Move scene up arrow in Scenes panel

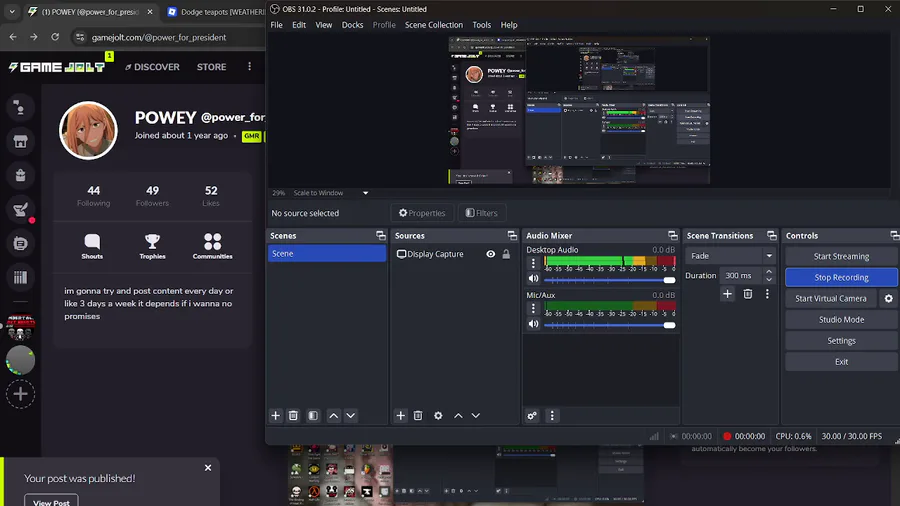coord(333,415)
